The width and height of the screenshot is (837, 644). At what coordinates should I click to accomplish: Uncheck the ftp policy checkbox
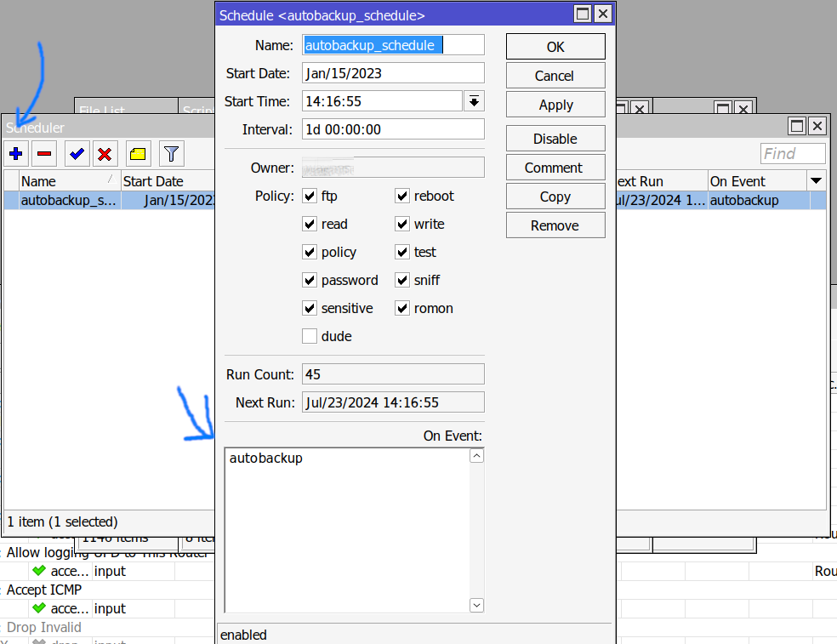[310, 197]
